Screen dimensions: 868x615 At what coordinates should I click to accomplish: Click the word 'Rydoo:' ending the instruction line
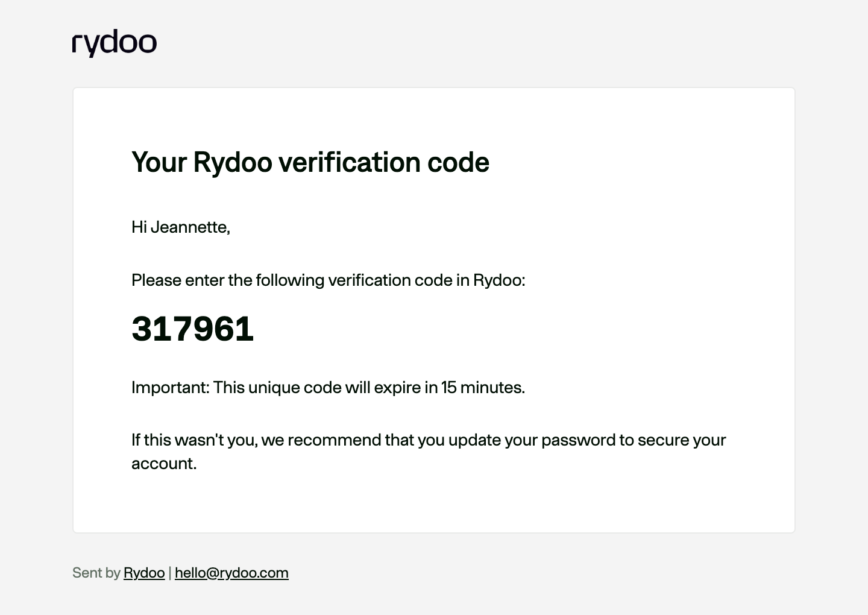[499, 280]
